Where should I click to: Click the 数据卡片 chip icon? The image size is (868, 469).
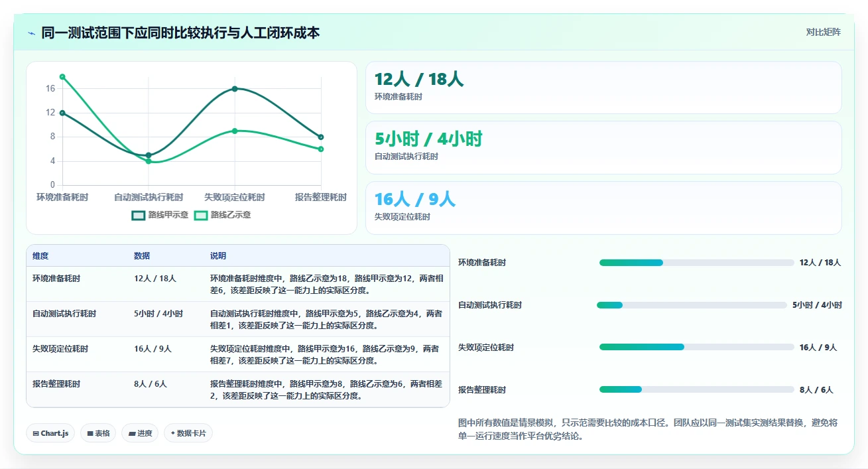172,434
